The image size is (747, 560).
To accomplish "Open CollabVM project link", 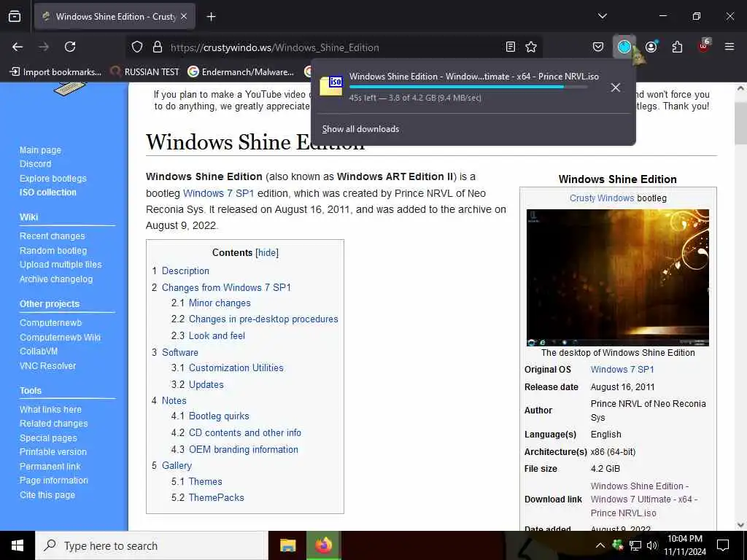I will (39, 351).
